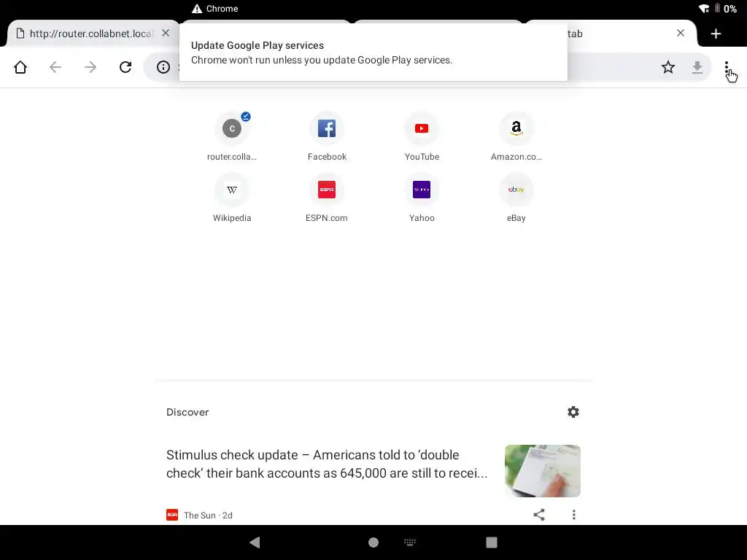Open the Wikipedia shortcut

click(232, 198)
